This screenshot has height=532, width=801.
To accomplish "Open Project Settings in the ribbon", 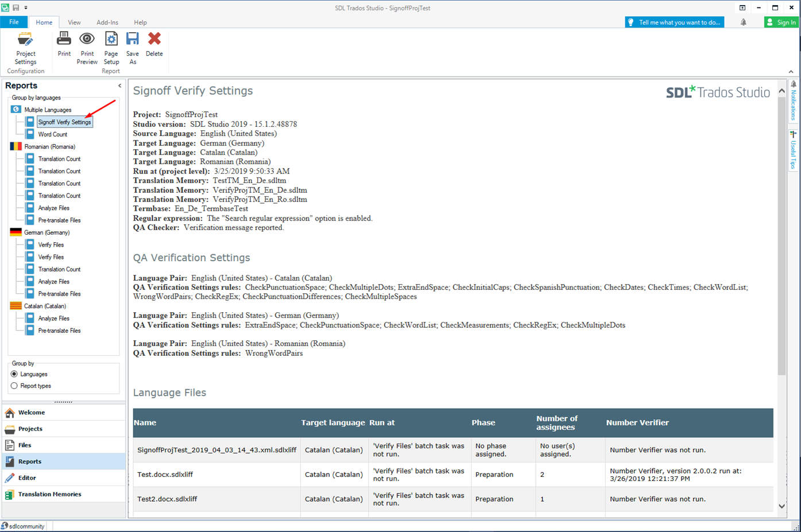I will coord(25,48).
